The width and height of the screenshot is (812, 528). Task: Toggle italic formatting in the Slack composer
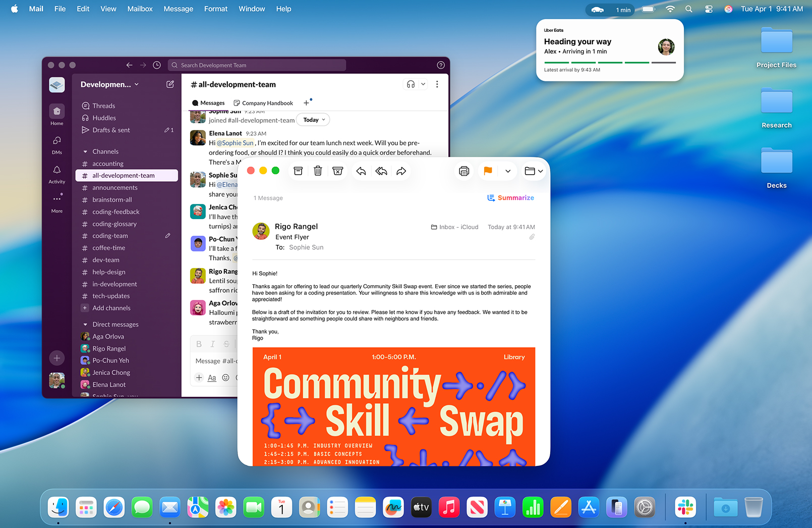(212, 344)
